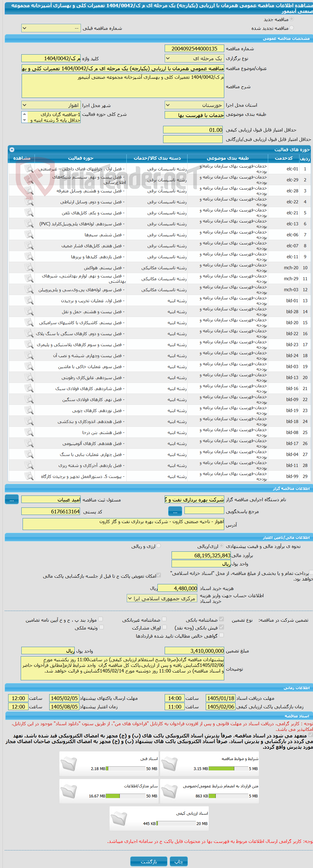Open view icon for row bld-20

point(29,323)
